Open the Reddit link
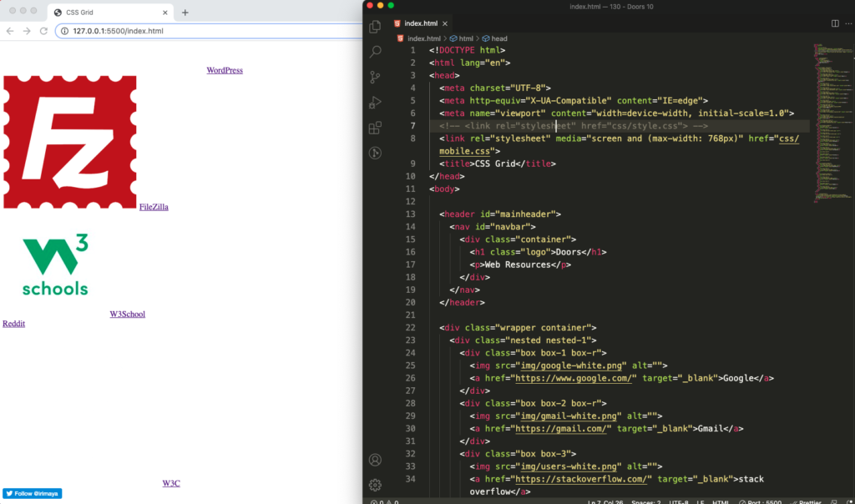This screenshot has height=504, width=855. [x=13, y=324]
